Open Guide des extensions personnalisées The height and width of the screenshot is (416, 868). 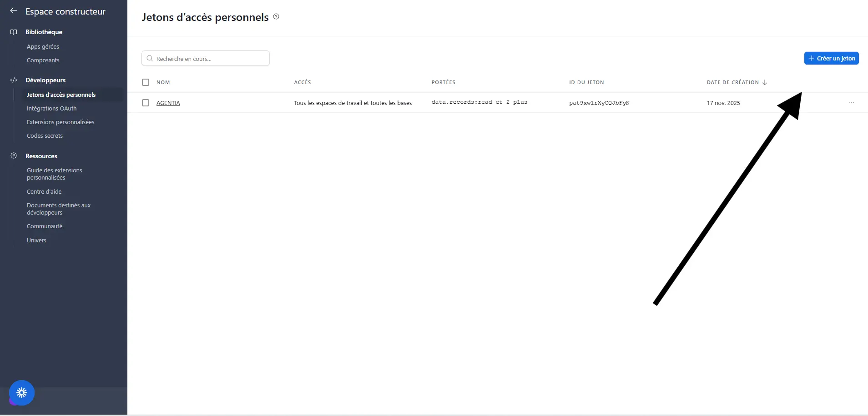click(54, 174)
